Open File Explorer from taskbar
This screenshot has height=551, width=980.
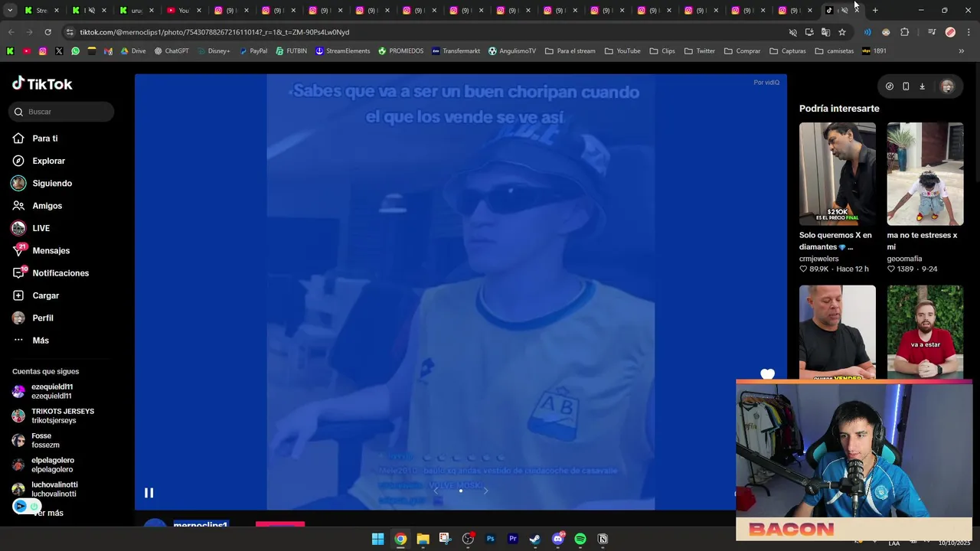pos(423,539)
